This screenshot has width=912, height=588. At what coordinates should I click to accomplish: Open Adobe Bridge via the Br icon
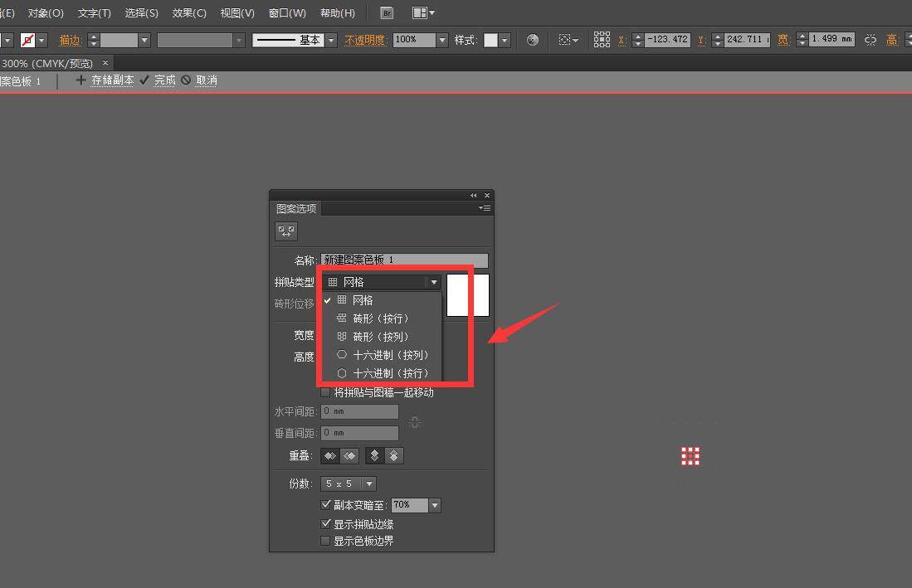[387, 12]
